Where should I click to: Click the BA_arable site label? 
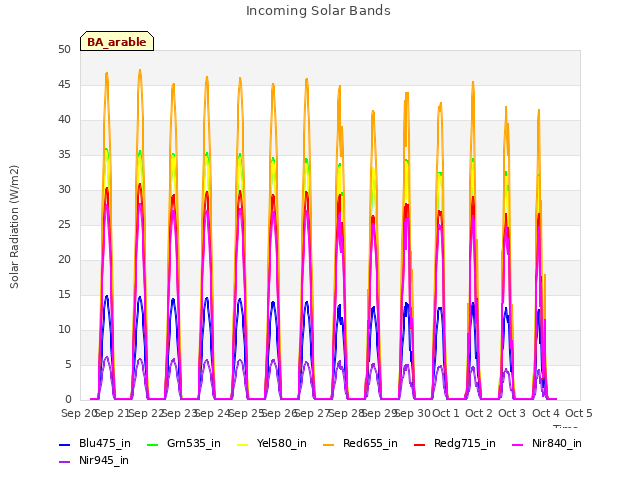tap(117, 41)
